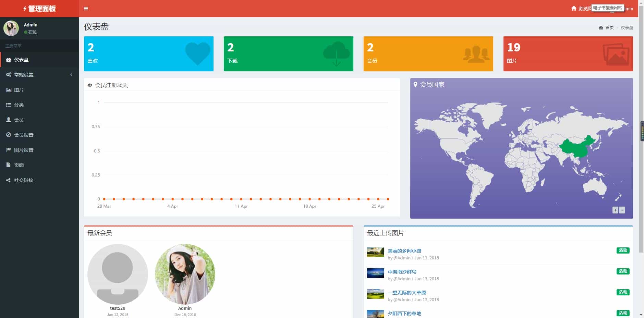The width and height of the screenshot is (644, 318).
Task: Click the group icon on orange 会员 card
Action: tap(476, 54)
